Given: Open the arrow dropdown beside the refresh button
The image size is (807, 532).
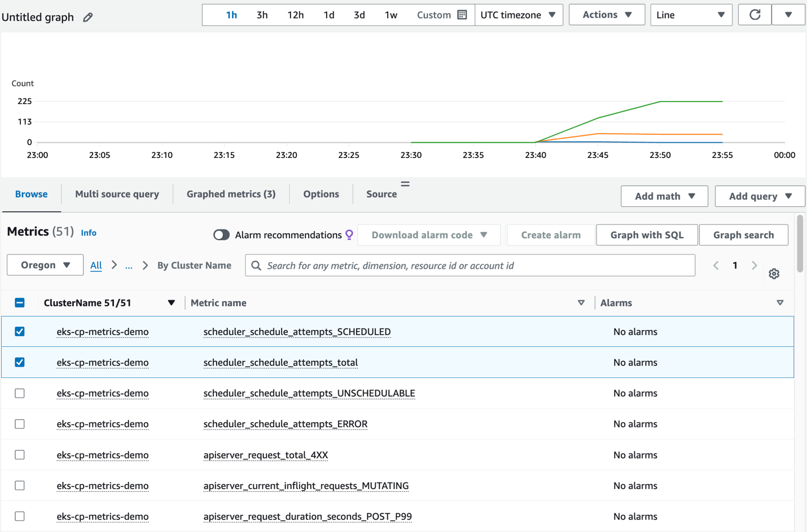Looking at the screenshot, I should [x=788, y=15].
